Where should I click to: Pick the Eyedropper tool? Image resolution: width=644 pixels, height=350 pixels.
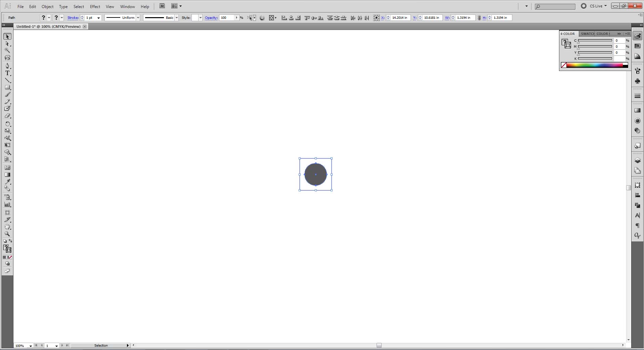(7, 182)
